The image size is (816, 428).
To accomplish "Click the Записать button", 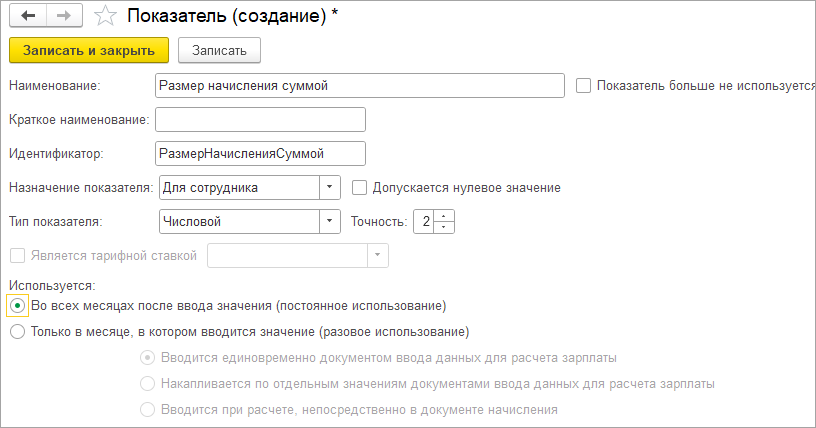I will pyautogui.click(x=219, y=51).
